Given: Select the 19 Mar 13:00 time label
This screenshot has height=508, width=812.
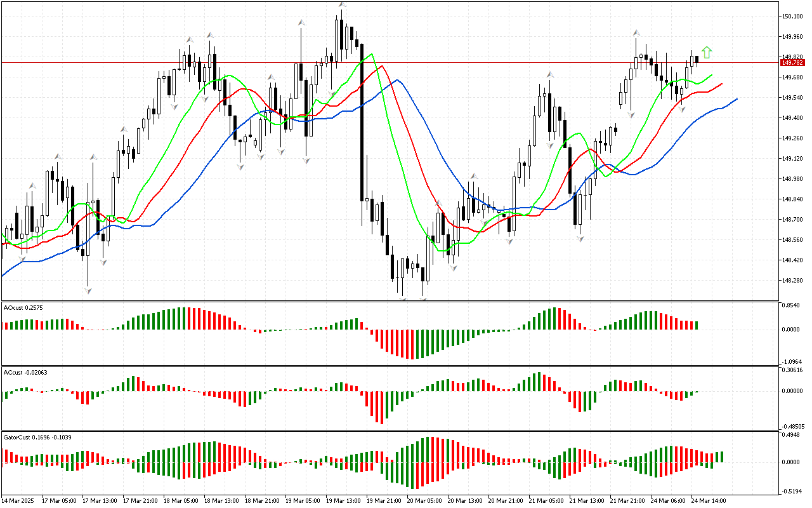Looking at the screenshot, I should 343,500.
